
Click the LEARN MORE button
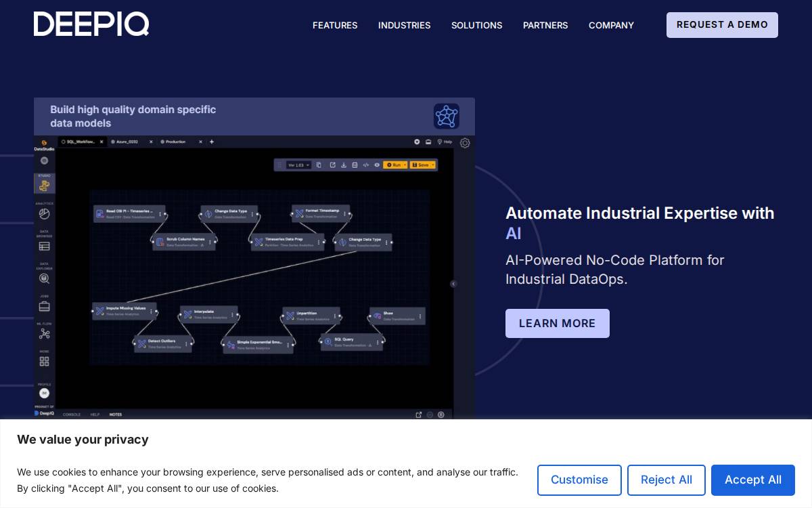[558, 324]
